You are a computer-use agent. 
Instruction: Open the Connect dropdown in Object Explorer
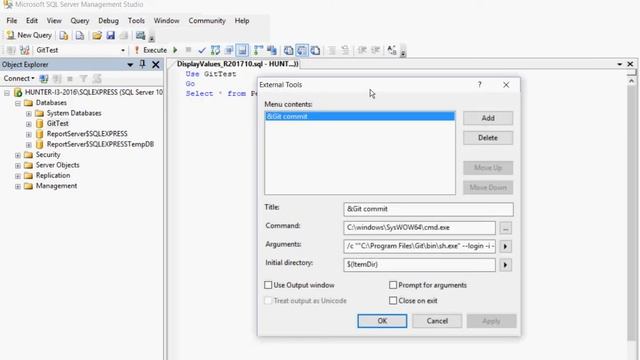point(19,78)
